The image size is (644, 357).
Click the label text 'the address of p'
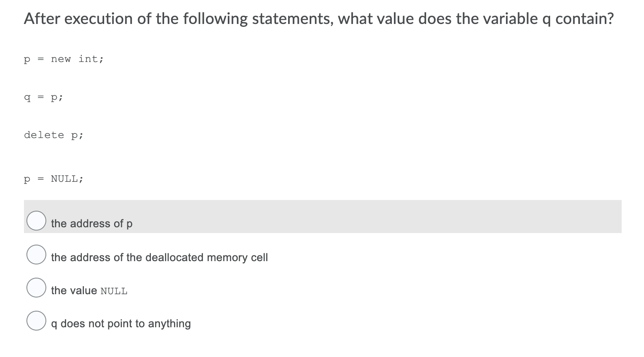click(91, 223)
